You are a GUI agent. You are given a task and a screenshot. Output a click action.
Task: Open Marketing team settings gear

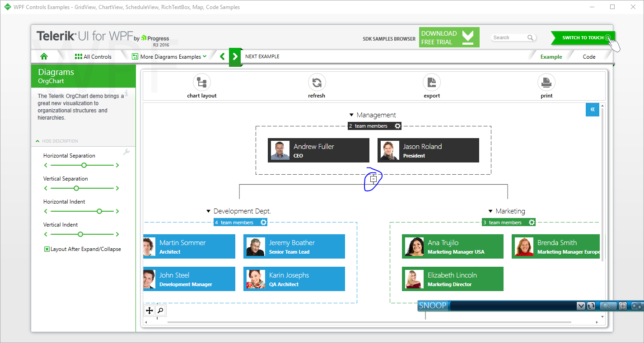pyautogui.click(x=532, y=222)
